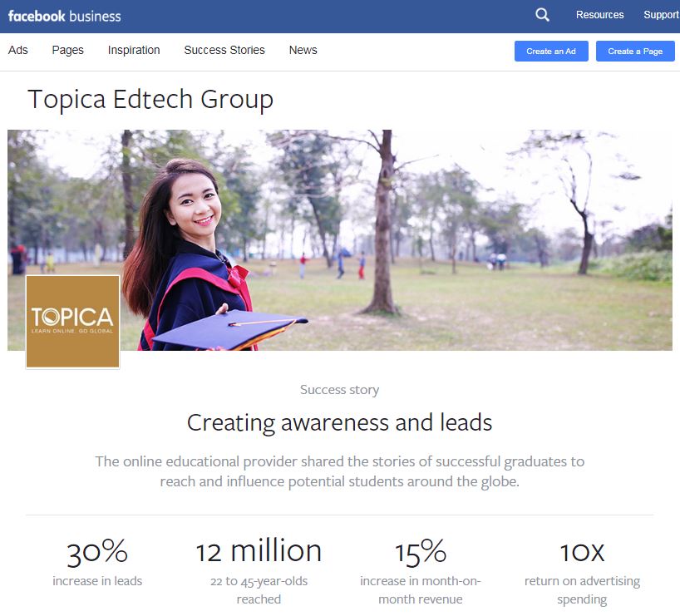The image size is (680, 616).
Task: Open the Pages menu
Action: coord(67,51)
